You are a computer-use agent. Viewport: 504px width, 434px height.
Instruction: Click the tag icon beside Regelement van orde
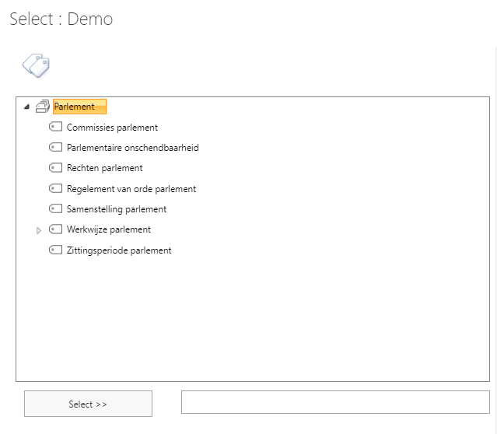point(55,188)
